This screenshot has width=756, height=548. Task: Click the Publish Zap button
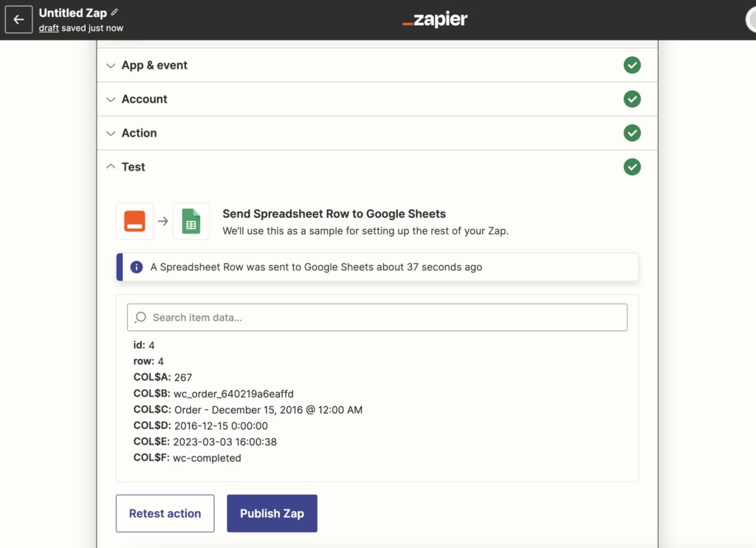(272, 513)
